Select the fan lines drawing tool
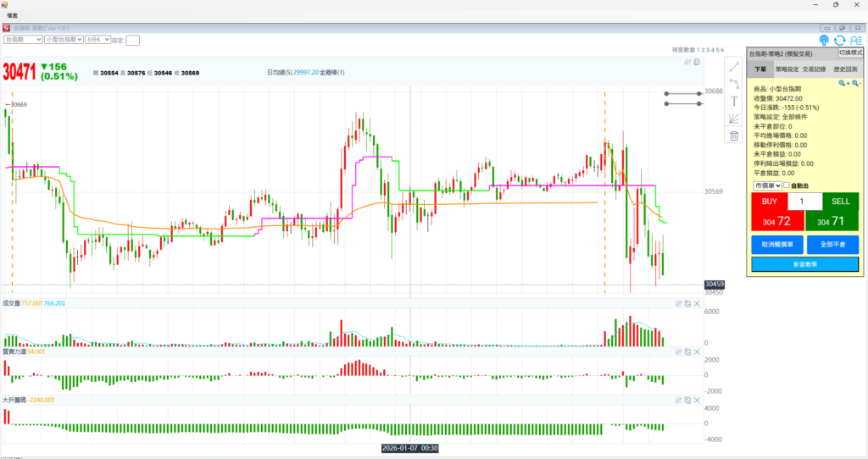The height and width of the screenshot is (459, 868). 734,118
